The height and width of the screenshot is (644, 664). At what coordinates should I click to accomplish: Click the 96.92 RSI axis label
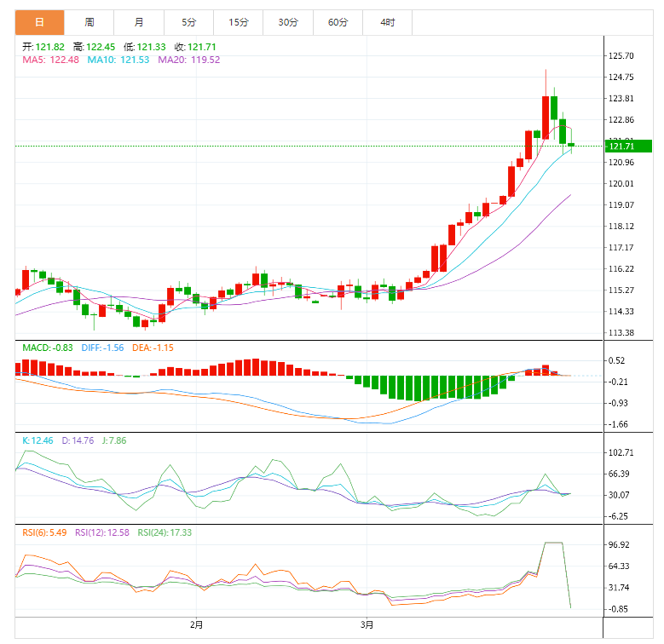tap(619, 544)
